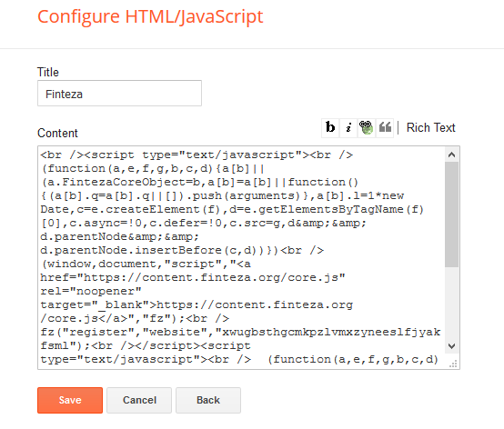Click the Configure HTML/JavaScript heading
Image resolution: width=504 pixels, height=429 pixels.
[x=150, y=16]
